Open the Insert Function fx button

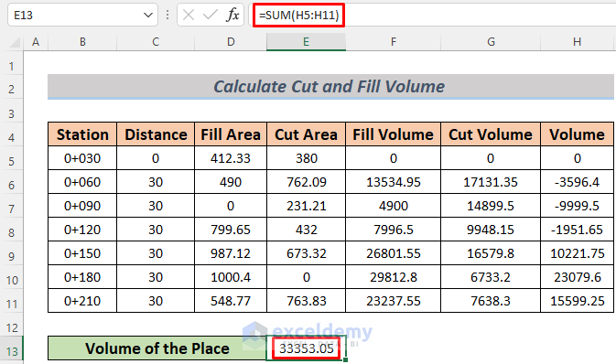232,15
